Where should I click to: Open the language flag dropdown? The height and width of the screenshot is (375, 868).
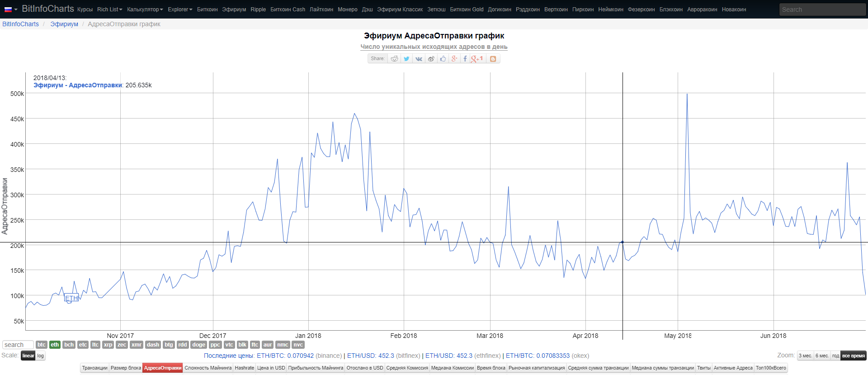click(11, 9)
